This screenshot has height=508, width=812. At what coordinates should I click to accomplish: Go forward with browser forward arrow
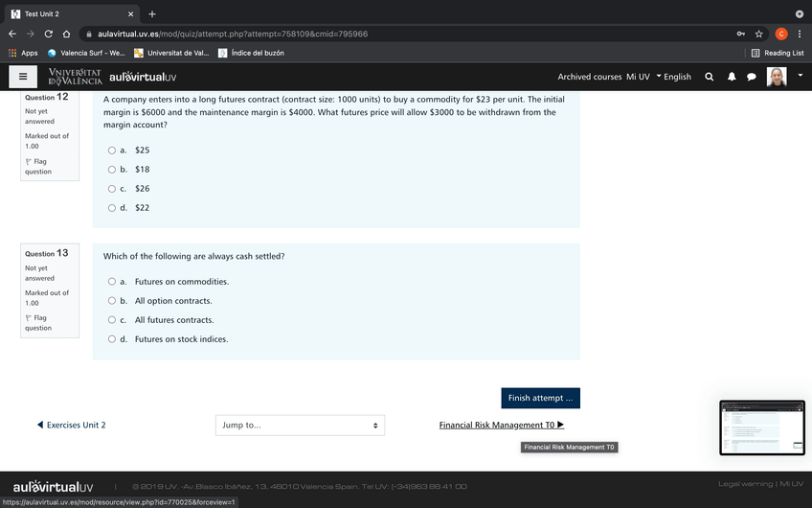[31, 34]
